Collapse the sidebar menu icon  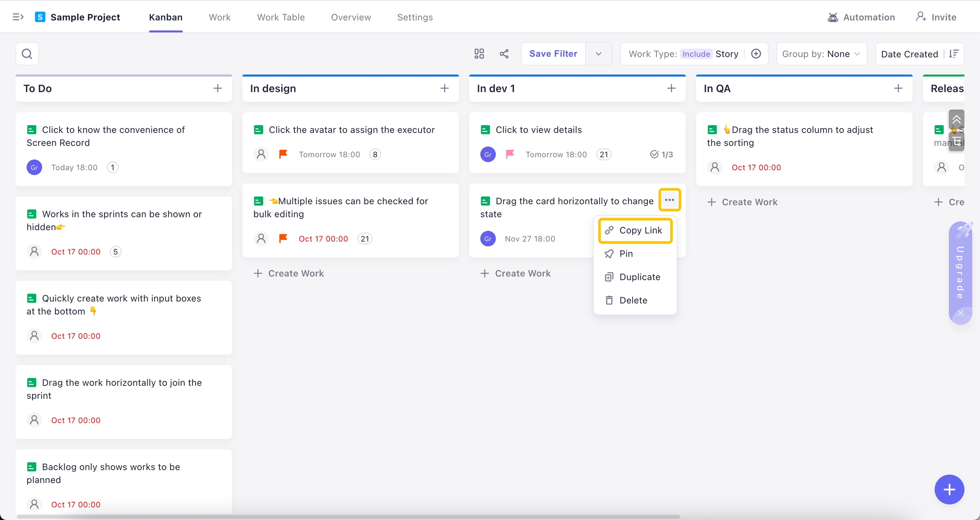pyautogui.click(x=18, y=17)
